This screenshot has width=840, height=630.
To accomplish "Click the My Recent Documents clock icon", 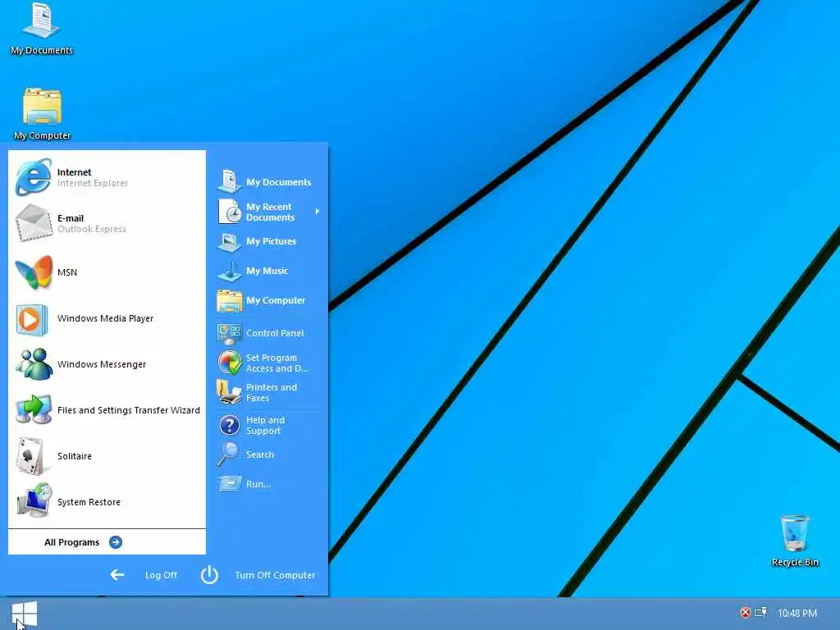I will (x=230, y=212).
